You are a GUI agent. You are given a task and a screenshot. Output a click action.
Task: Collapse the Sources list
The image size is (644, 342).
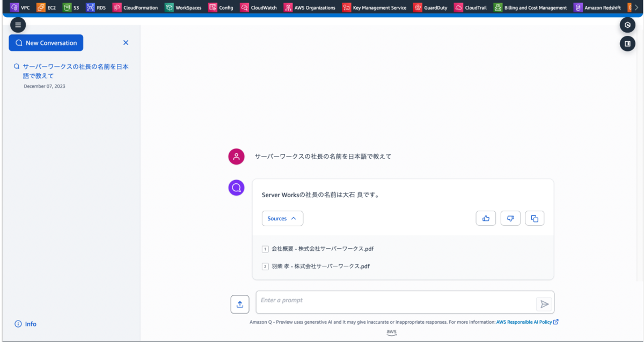coord(282,218)
